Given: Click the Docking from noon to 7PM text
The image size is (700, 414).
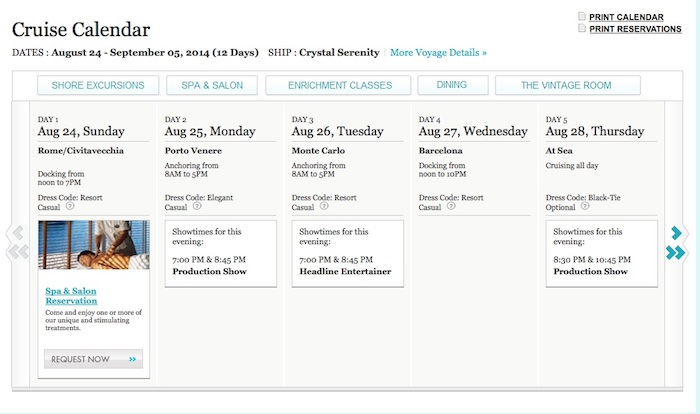Looking at the screenshot, I should coord(61,178).
